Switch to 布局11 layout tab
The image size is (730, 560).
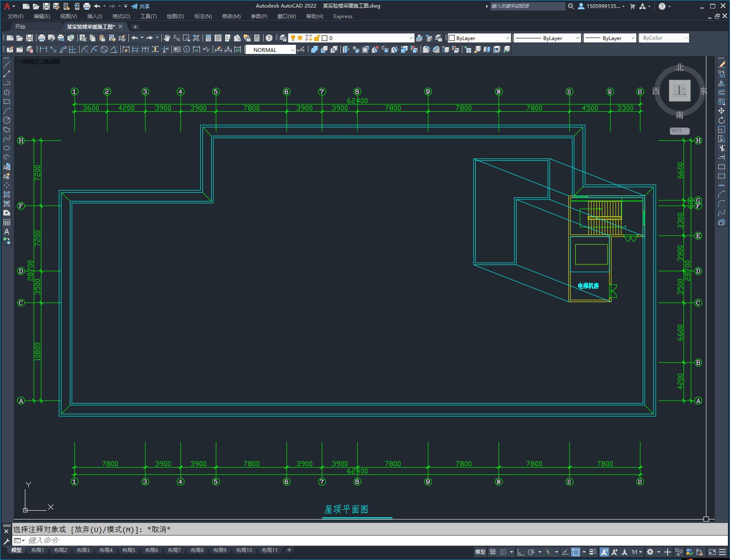270,550
